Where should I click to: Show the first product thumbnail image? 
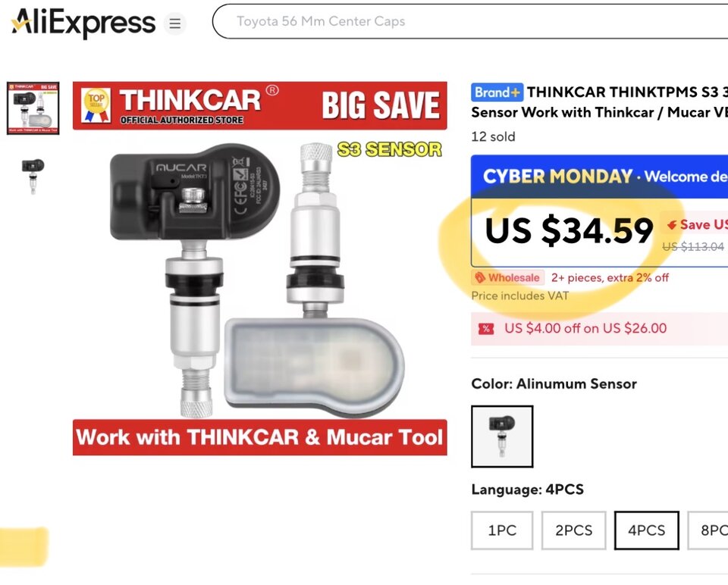(33, 108)
